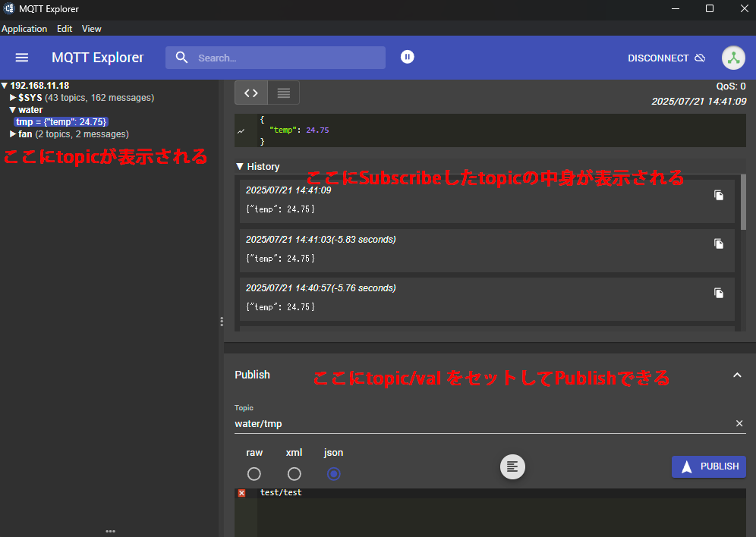Click the PUBLISH button
This screenshot has width=756, height=537.
coord(709,466)
